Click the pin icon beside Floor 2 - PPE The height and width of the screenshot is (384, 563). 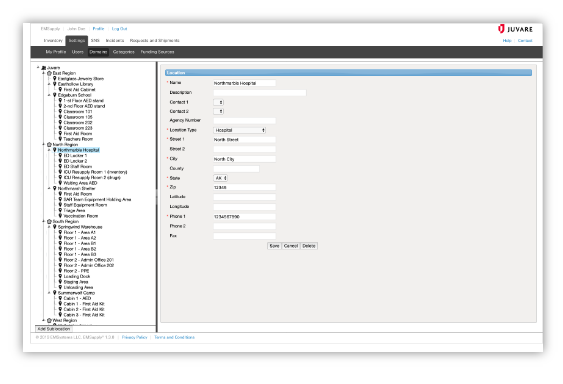(60, 271)
